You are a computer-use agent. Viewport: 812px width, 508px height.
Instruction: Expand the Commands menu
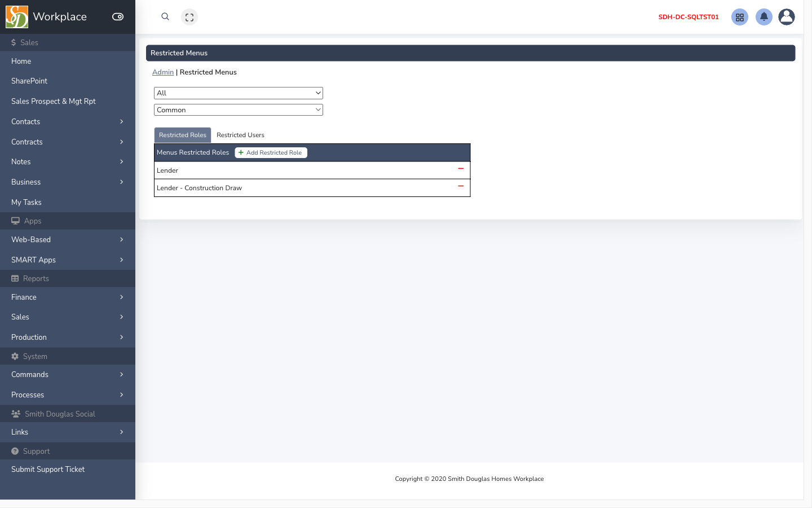click(68, 374)
